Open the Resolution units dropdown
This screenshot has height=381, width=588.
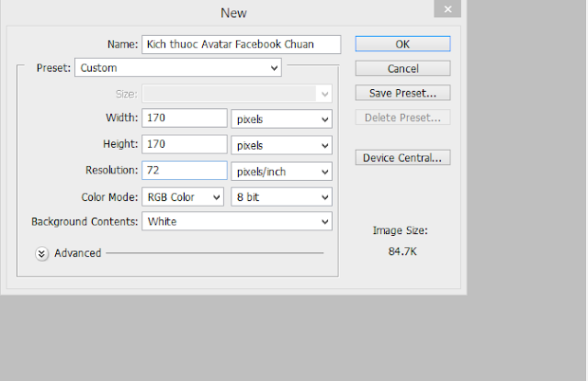[x=282, y=172]
